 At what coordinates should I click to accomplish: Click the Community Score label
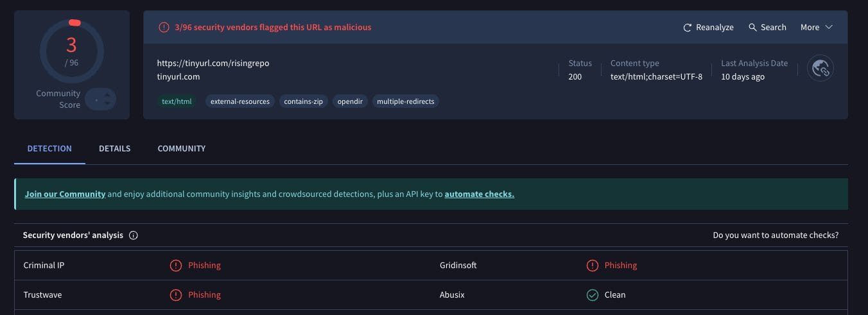click(x=58, y=99)
